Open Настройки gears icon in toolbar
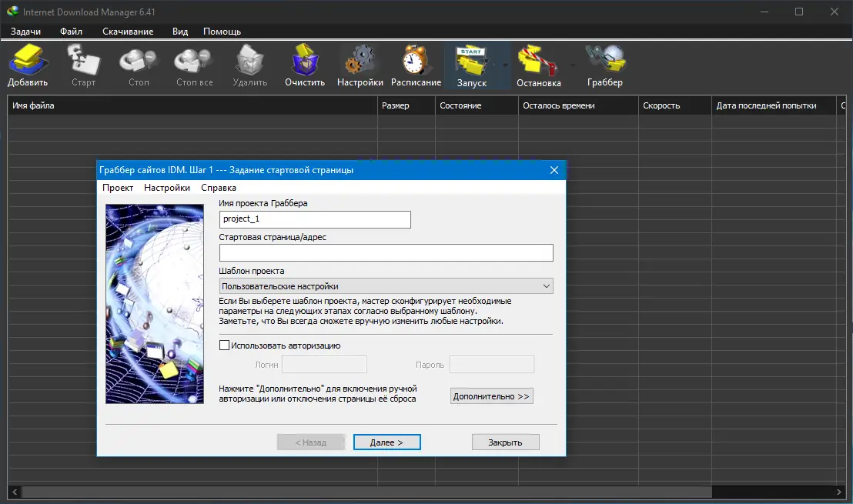 [360, 60]
